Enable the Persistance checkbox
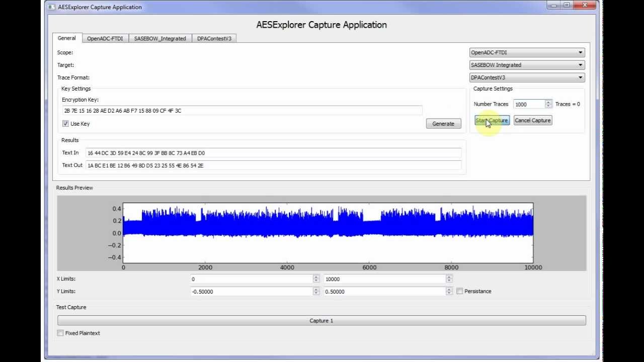This screenshot has width=644, height=362. click(x=459, y=291)
